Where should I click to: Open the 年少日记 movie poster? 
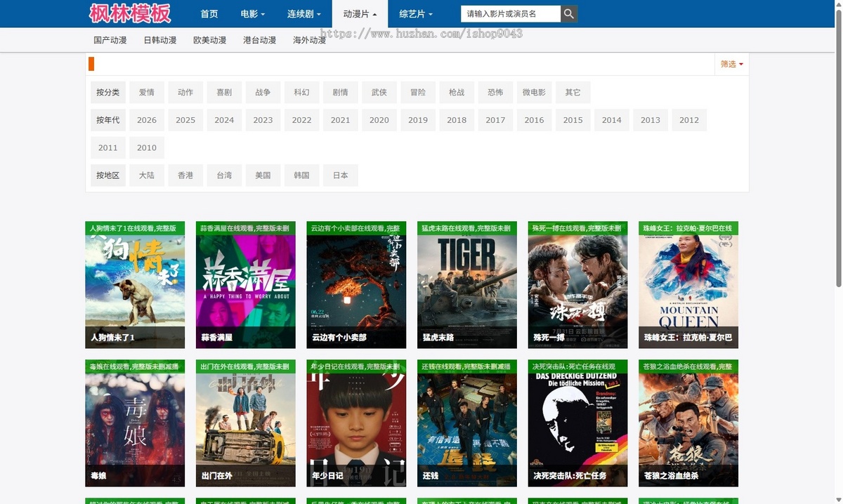[356, 423]
